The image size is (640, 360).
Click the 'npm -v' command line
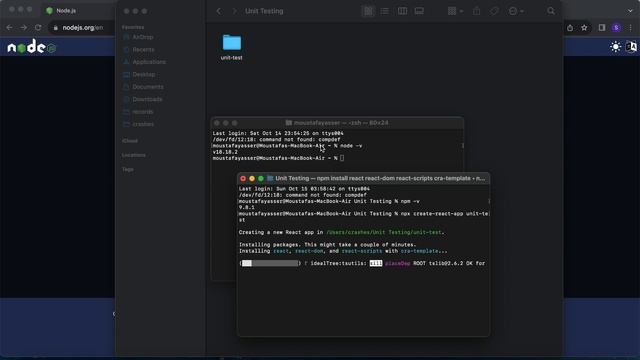point(329,201)
